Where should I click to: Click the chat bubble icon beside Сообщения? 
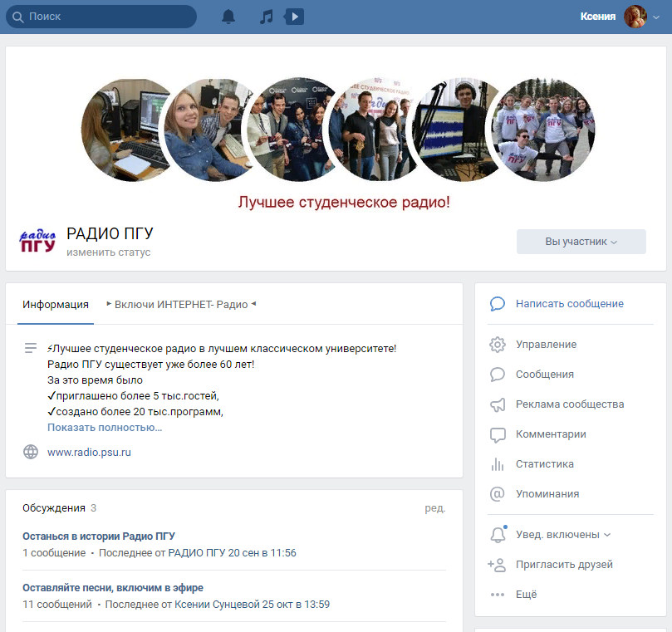497,375
